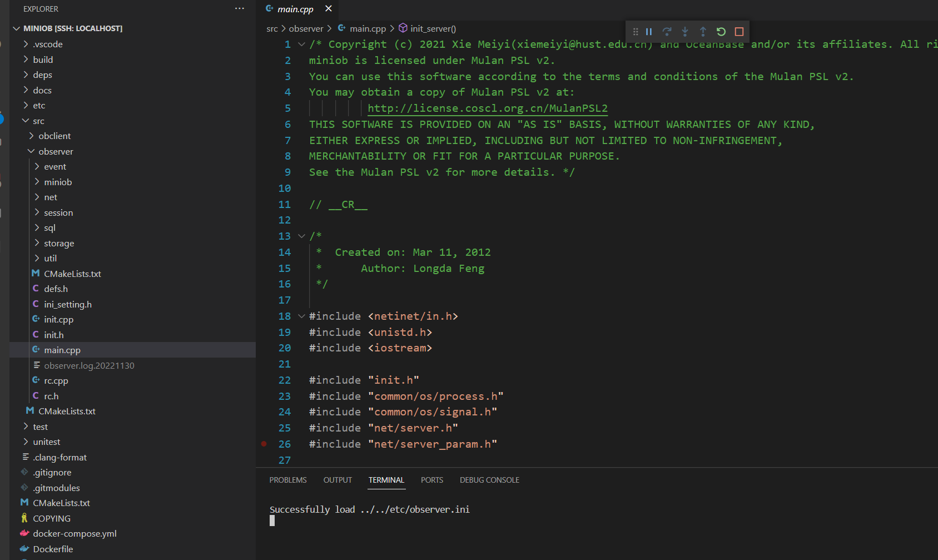Pause the debug session
Image resolution: width=938 pixels, height=560 pixels.
point(649,32)
